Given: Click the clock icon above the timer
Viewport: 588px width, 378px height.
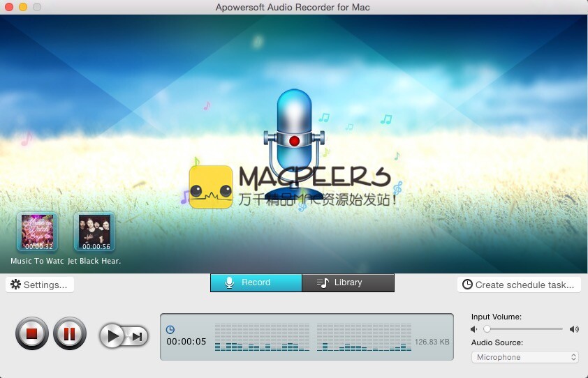Looking at the screenshot, I should 170,330.
